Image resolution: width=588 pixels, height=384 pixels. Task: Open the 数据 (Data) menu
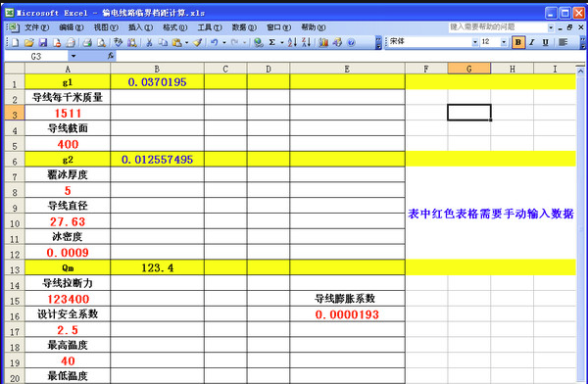click(244, 27)
